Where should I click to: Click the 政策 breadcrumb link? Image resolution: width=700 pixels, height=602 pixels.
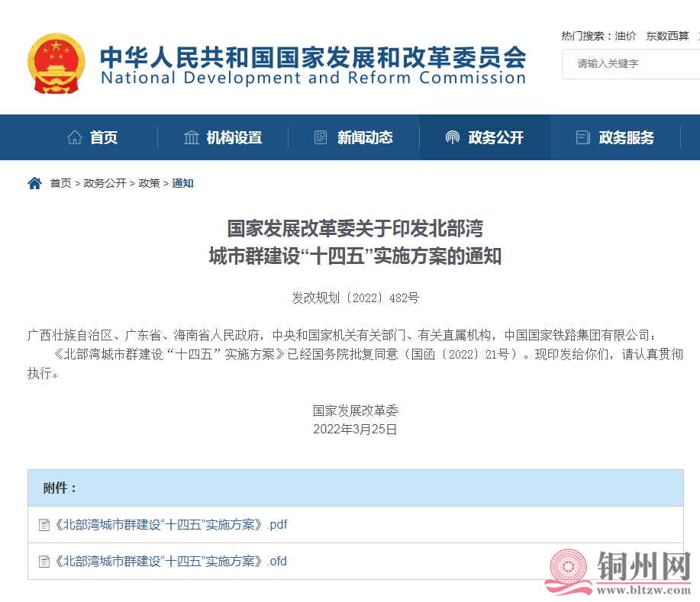pos(149,183)
